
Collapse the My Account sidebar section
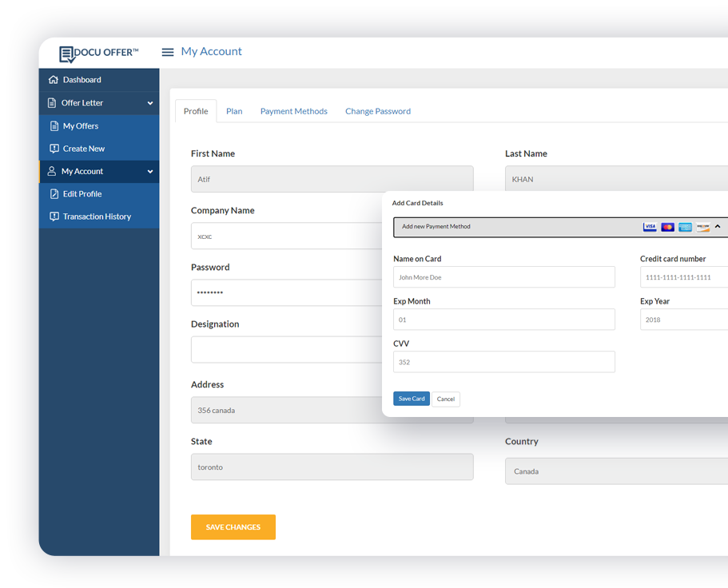[150, 172]
